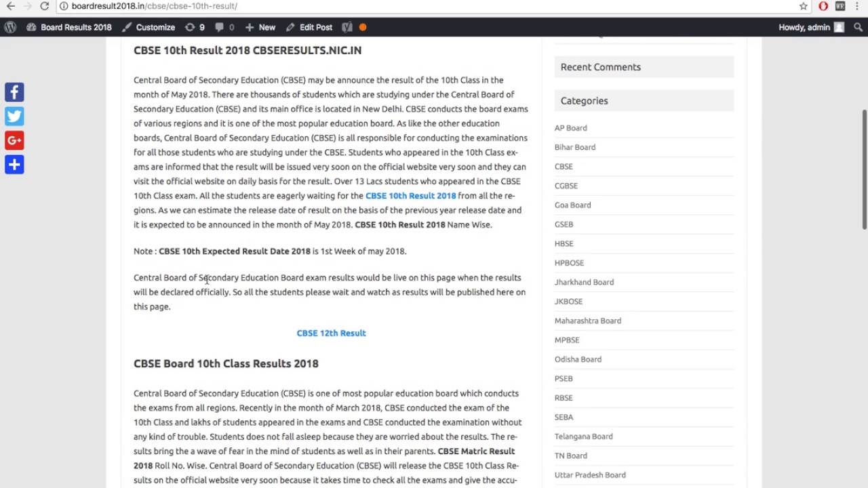This screenshot has height=488, width=868.
Task: Open the SEBA category
Action: [564, 418]
